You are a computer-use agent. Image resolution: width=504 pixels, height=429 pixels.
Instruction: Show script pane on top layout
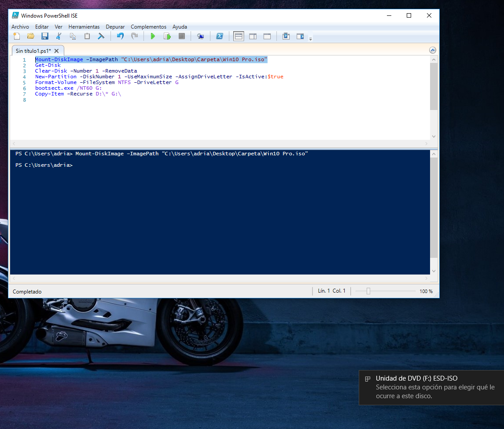point(239,37)
